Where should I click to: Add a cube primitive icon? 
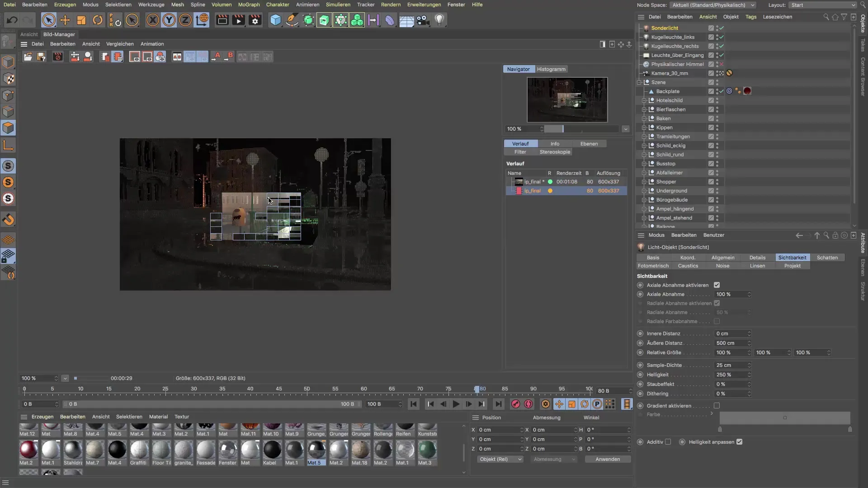pyautogui.click(x=275, y=20)
